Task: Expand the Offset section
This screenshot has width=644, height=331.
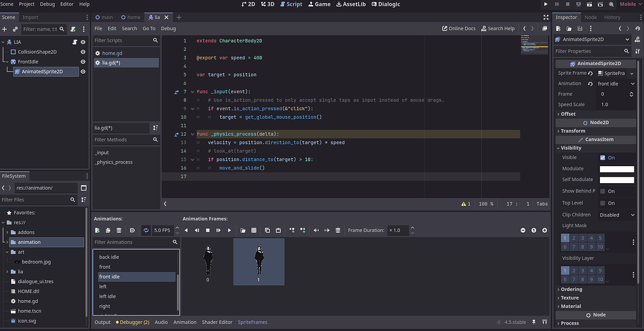Action: coord(568,114)
